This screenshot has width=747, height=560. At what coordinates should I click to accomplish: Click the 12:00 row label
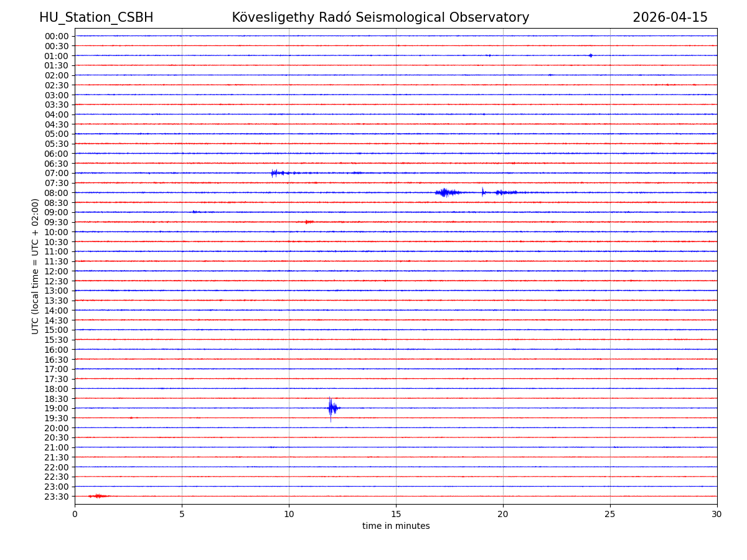pyautogui.click(x=57, y=271)
